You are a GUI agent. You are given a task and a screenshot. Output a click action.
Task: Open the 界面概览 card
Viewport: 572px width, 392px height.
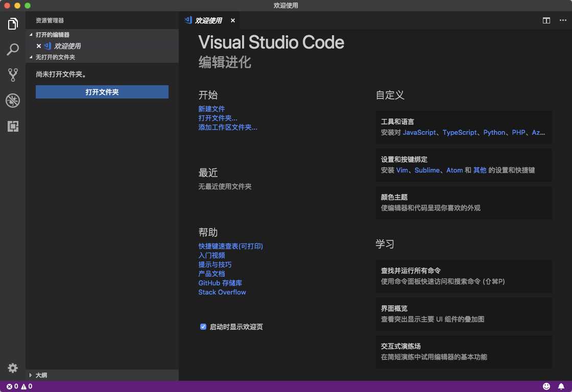click(x=464, y=314)
